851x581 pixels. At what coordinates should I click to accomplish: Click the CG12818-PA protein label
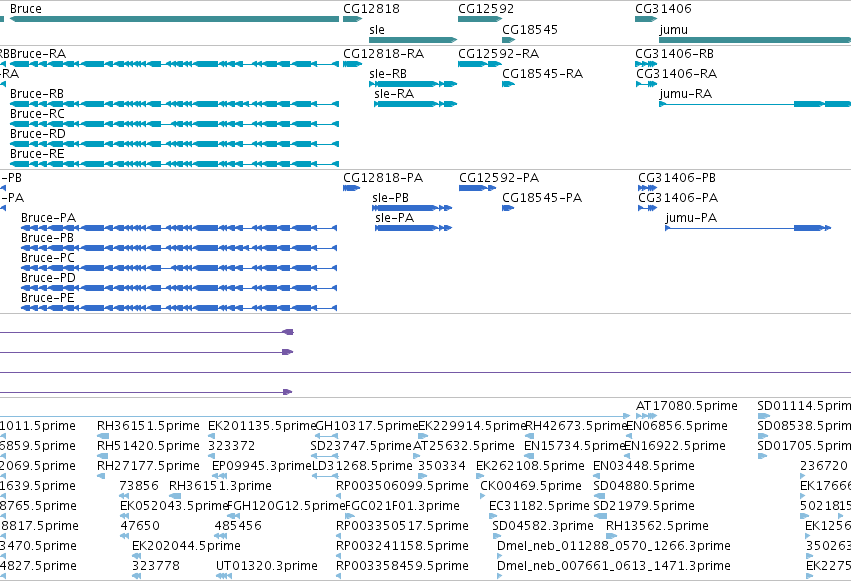(383, 178)
